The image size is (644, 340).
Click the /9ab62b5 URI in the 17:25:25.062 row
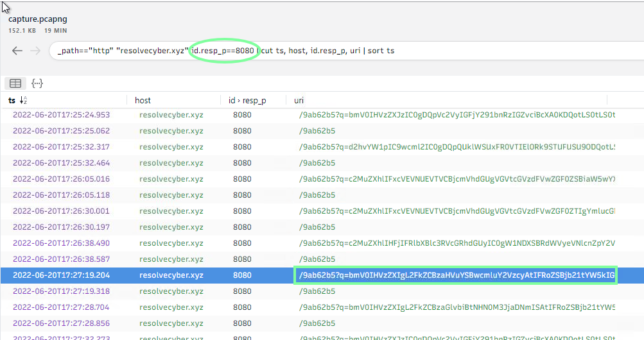tap(317, 131)
